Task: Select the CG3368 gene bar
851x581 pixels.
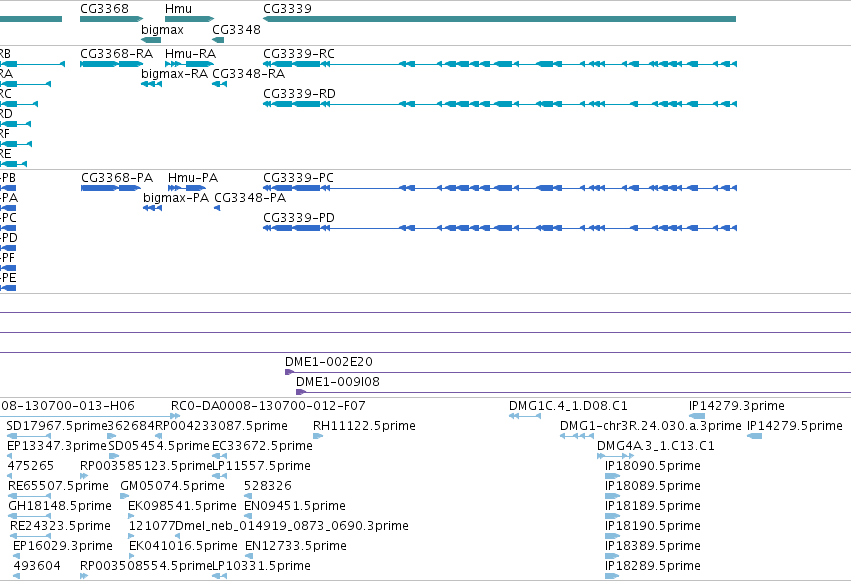Action: pos(111,19)
